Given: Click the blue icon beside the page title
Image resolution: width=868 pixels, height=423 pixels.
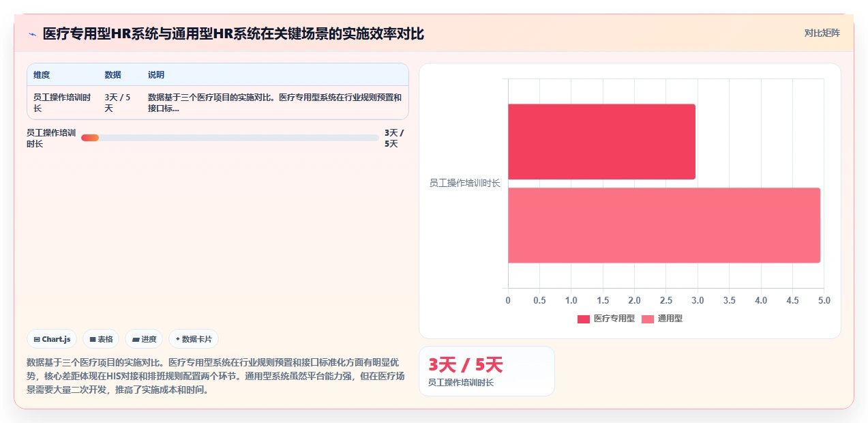Looking at the screenshot, I should 32,34.
